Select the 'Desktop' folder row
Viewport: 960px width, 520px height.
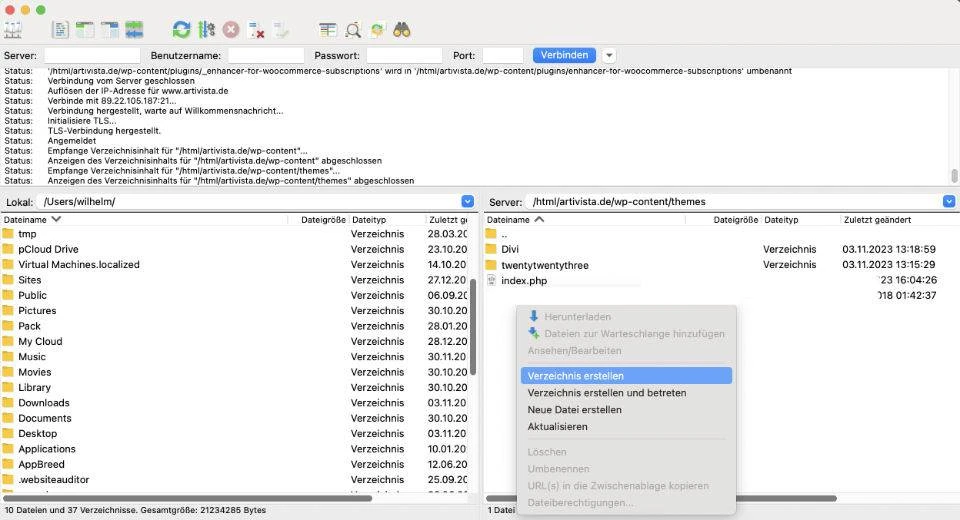236,433
